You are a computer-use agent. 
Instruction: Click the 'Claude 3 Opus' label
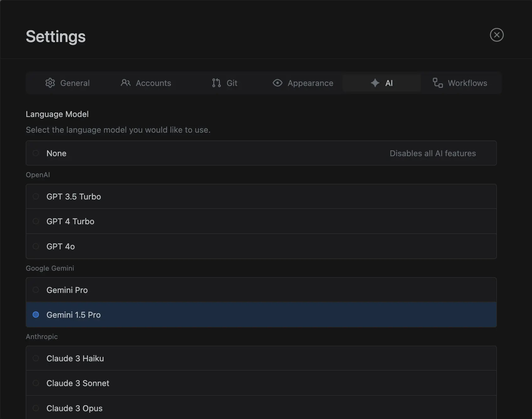coord(74,408)
